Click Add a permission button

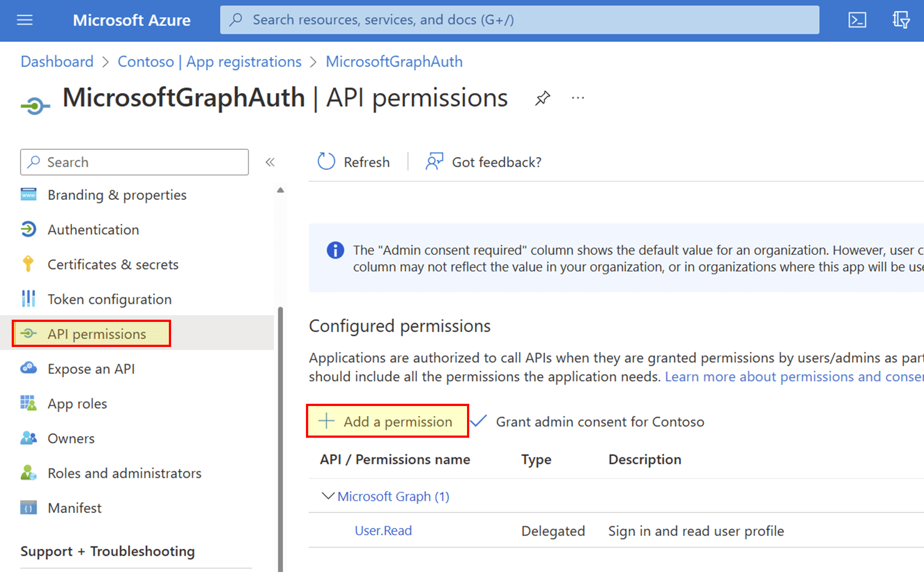tap(387, 422)
